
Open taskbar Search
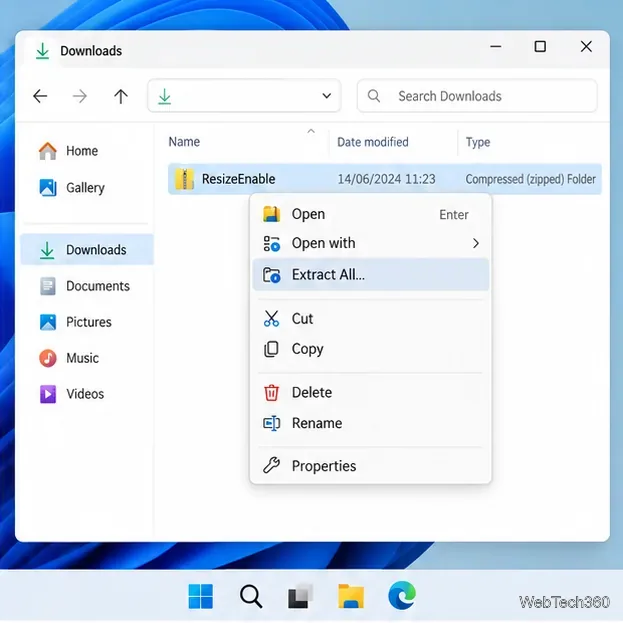[251, 596]
